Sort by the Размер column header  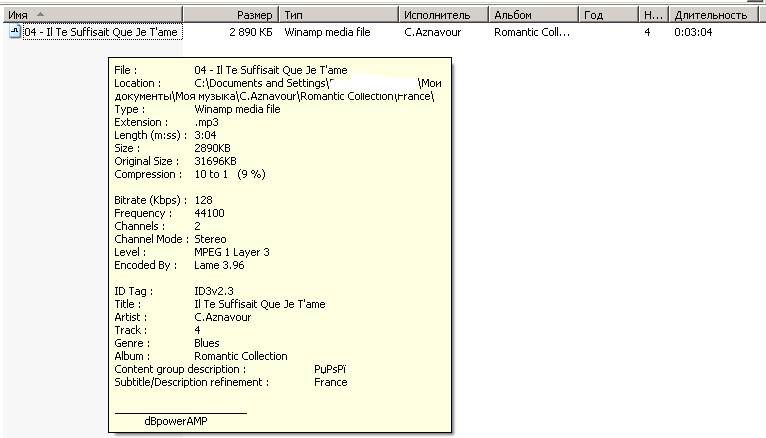[x=231, y=15]
